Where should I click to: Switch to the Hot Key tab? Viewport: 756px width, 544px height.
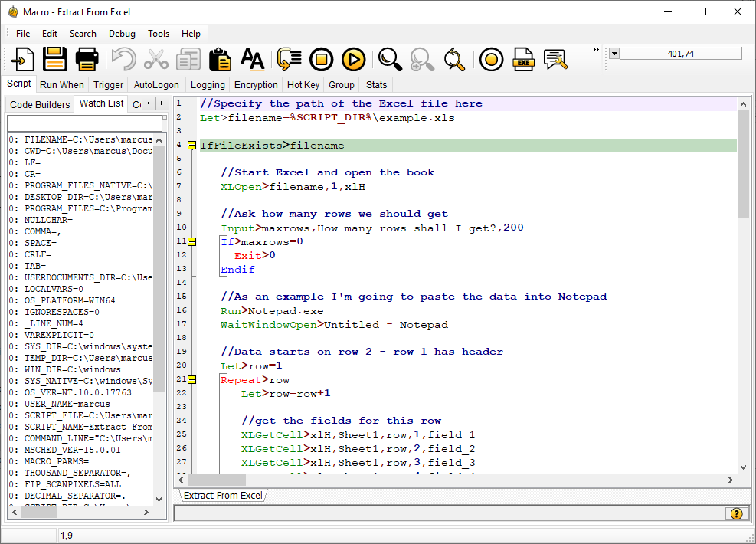pyautogui.click(x=303, y=85)
